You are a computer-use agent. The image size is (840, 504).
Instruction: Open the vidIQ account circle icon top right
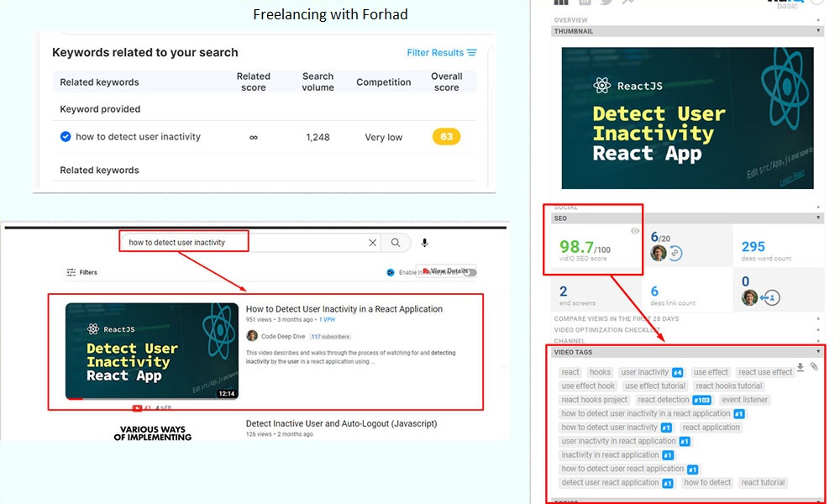(x=818, y=4)
